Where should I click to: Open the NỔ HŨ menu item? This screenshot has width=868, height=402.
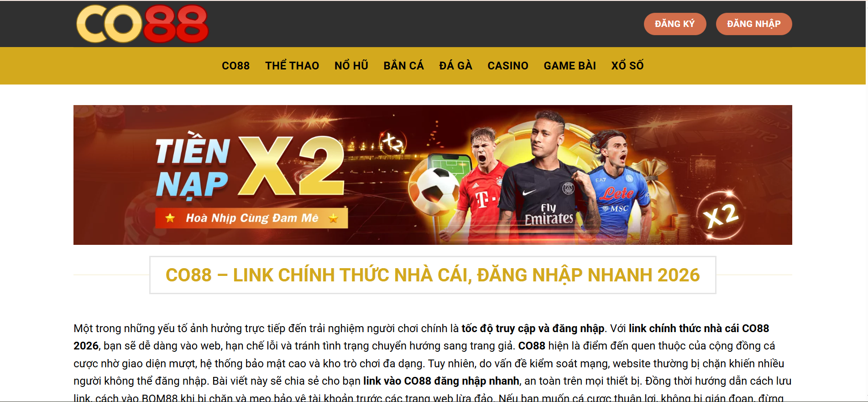point(351,66)
